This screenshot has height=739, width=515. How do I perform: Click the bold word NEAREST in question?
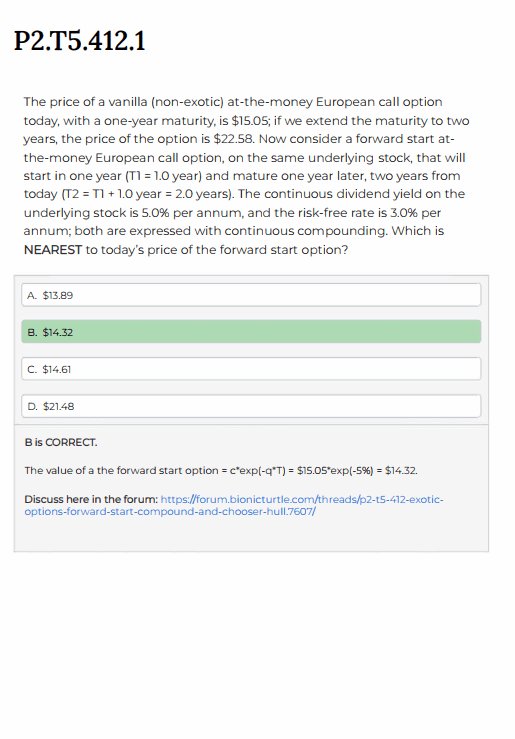click(53, 250)
